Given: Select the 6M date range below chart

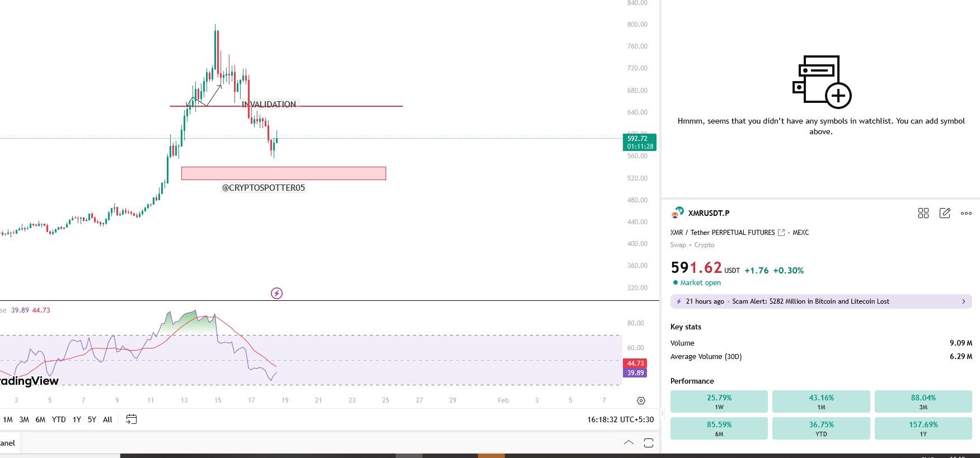Looking at the screenshot, I should 40,419.
